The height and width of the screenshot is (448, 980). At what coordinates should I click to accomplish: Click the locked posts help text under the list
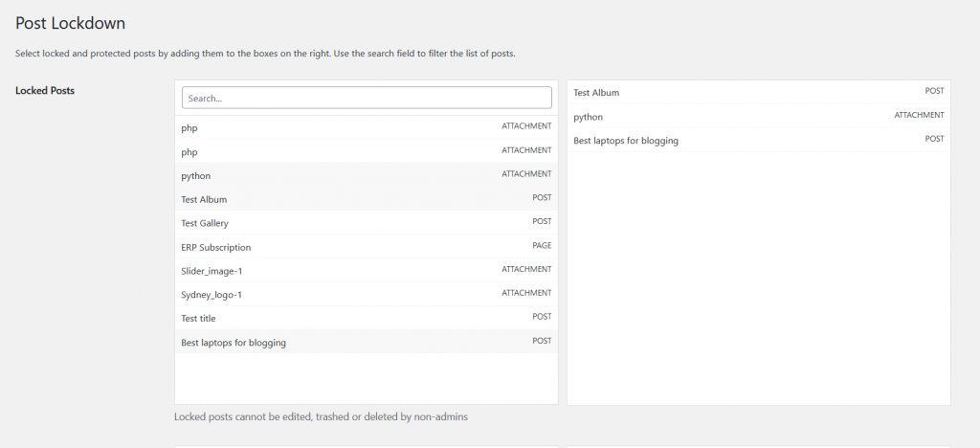click(321, 416)
